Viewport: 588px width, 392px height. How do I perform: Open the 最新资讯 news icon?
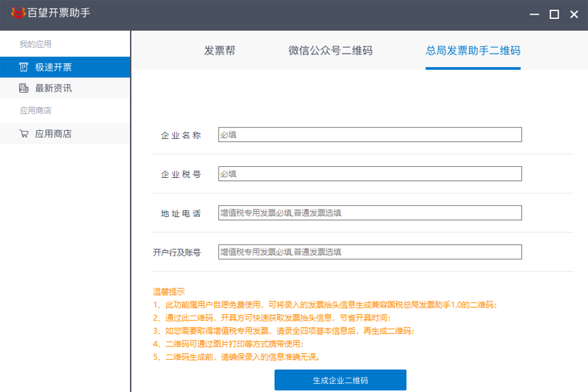24,88
